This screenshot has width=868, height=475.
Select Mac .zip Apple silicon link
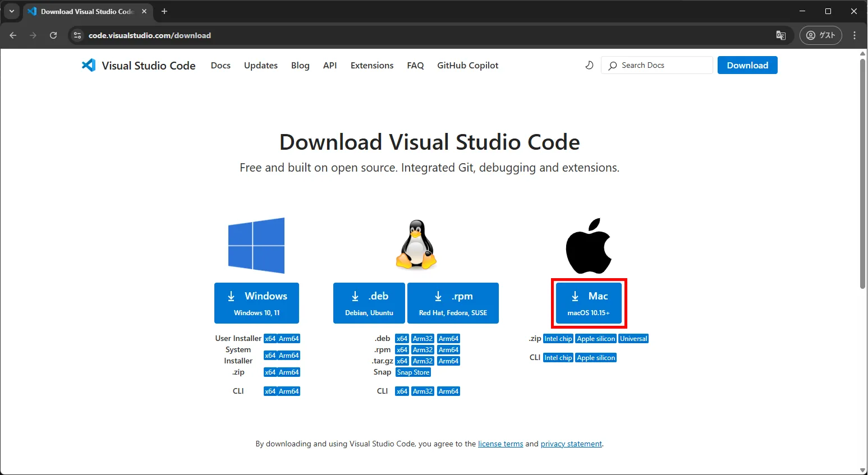pyautogui.click(x=596, y=339)
